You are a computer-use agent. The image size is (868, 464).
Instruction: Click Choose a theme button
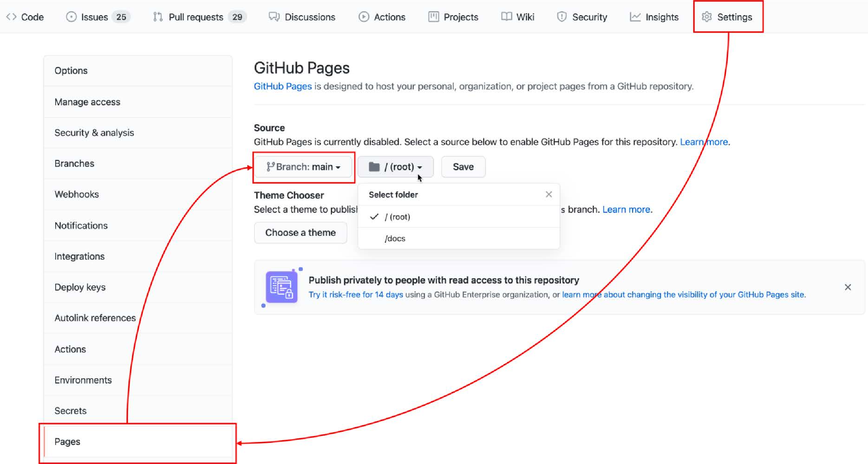click(300, 232)
